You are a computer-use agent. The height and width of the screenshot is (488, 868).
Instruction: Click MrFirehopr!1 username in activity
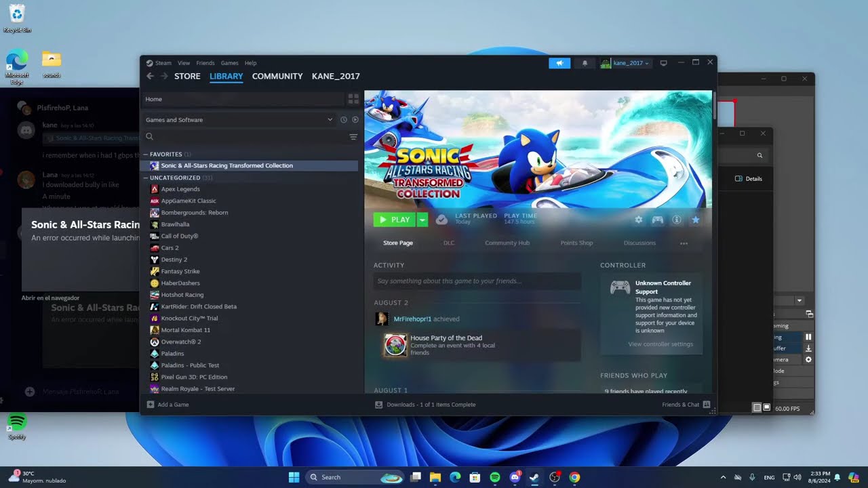[412, 319]
